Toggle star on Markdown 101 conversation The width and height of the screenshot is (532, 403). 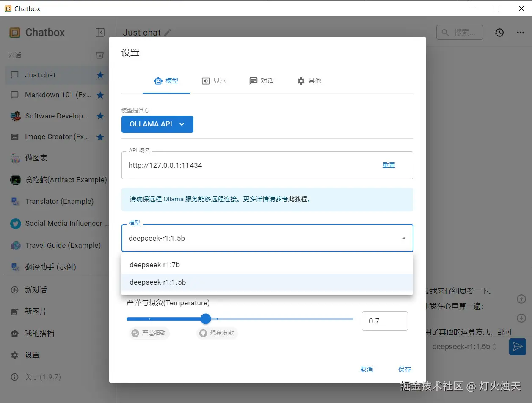100,95
